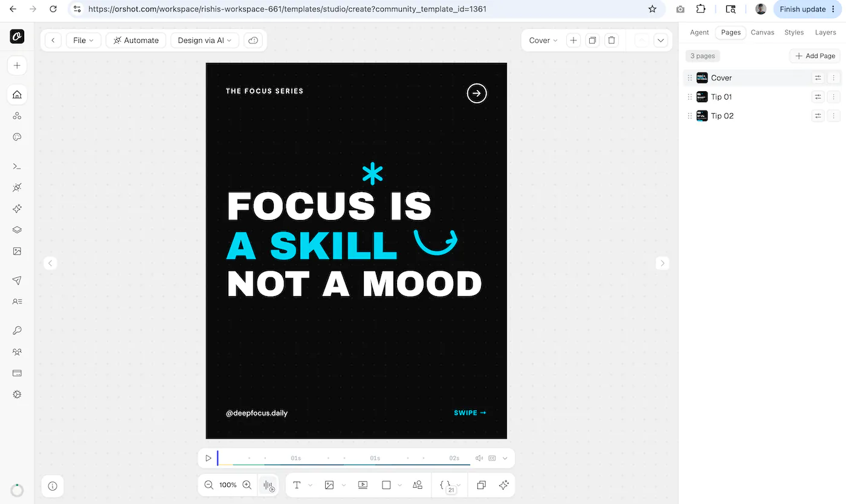Click the overlapping squares icon in bottom toolbar
846x504 pixels.
[x=481, y=485]
